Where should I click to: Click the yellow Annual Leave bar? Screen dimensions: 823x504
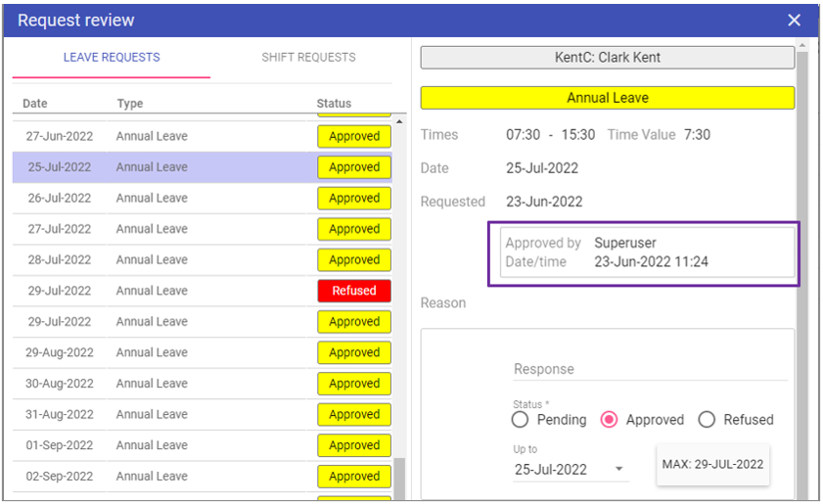tap(607, 98)
